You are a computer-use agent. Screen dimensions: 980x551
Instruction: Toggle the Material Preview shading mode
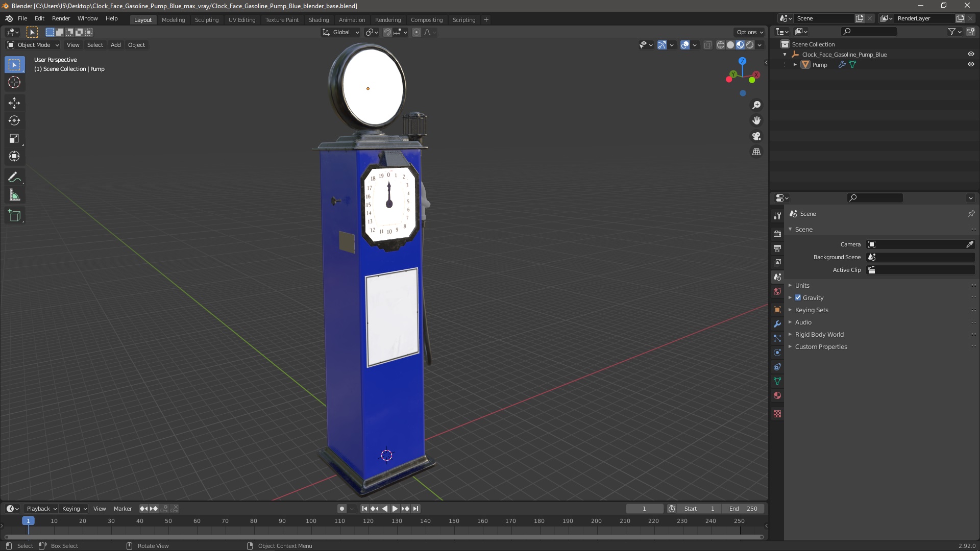click(x=739, y=44)
